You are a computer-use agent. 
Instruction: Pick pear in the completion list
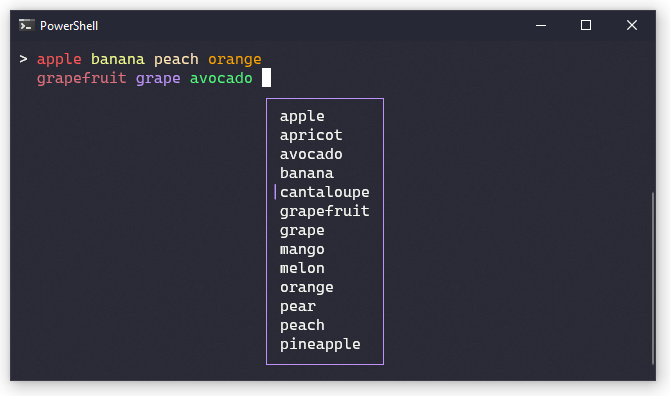coord(298,306)
